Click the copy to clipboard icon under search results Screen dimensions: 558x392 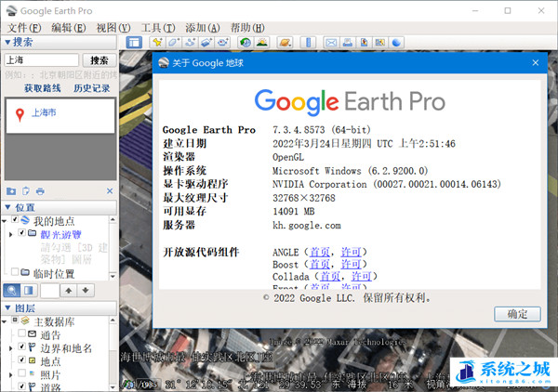point(26,191)
